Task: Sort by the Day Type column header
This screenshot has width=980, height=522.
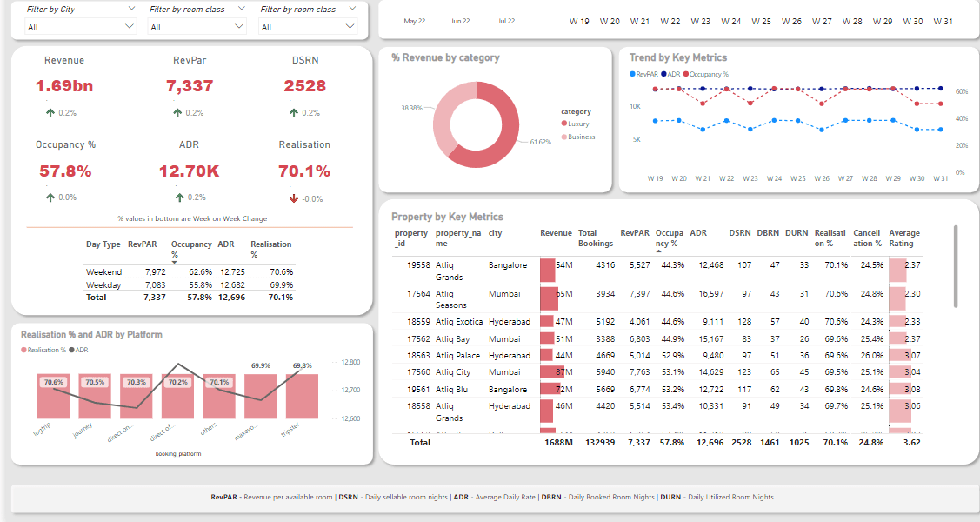Action: tap(103, 244)
